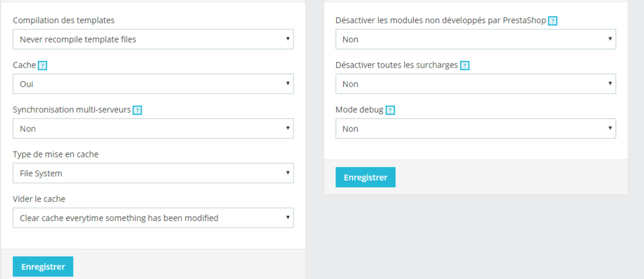Click help icon next to Synchronisation multi-serveurs
Viewport: 644px width, 279px height.
137,110
